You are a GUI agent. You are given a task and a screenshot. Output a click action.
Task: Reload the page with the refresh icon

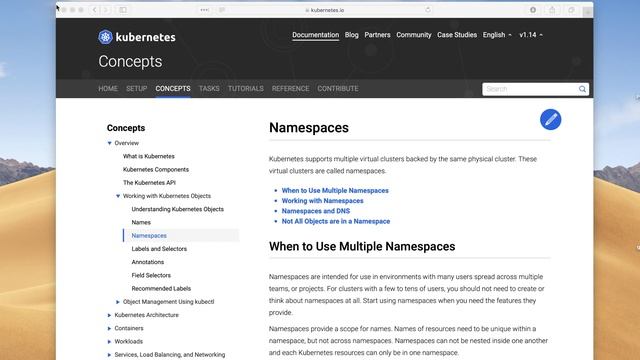point(427,10)
